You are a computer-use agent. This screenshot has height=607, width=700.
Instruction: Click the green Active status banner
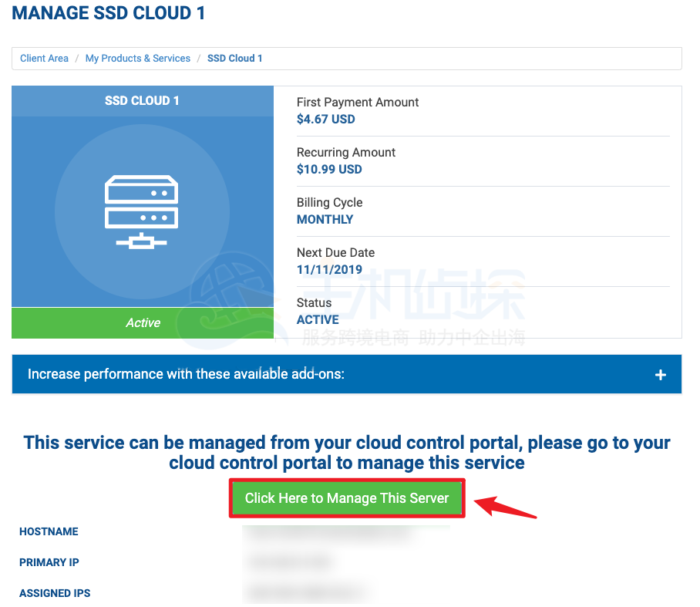coord(142,323)
